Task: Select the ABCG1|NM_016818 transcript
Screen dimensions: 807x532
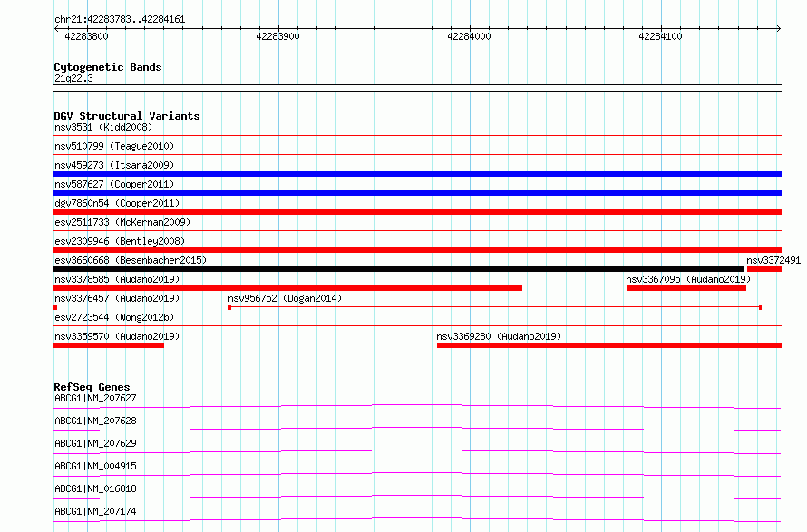Action: (x=95, y=488)
